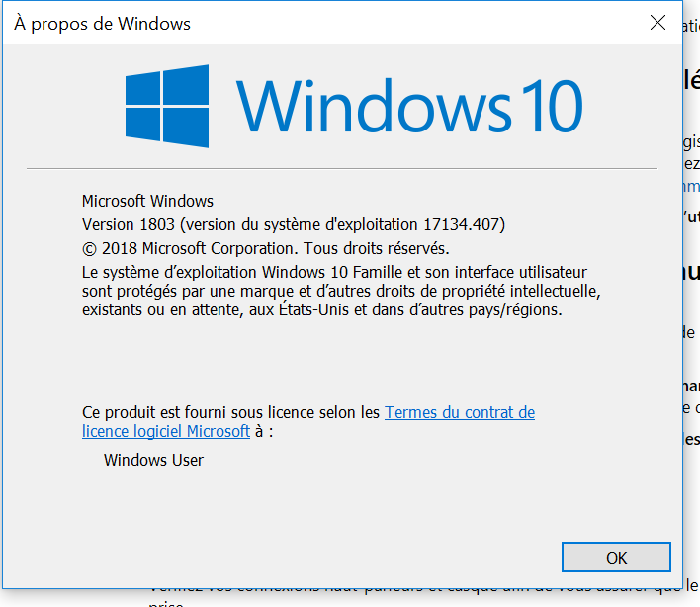Close the À propos de Windows dialog
The image size is (700, 607).
coord(657,23)
